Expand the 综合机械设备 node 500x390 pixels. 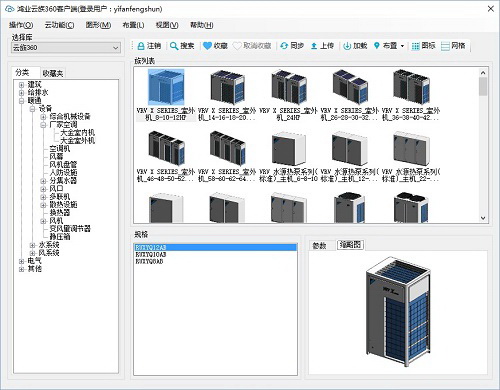tap(43, 117)
